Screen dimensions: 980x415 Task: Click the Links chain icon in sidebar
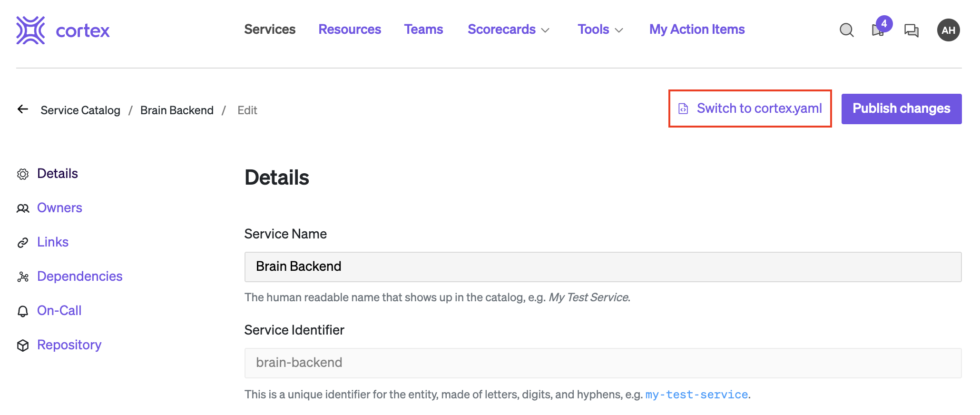[23, 243]
